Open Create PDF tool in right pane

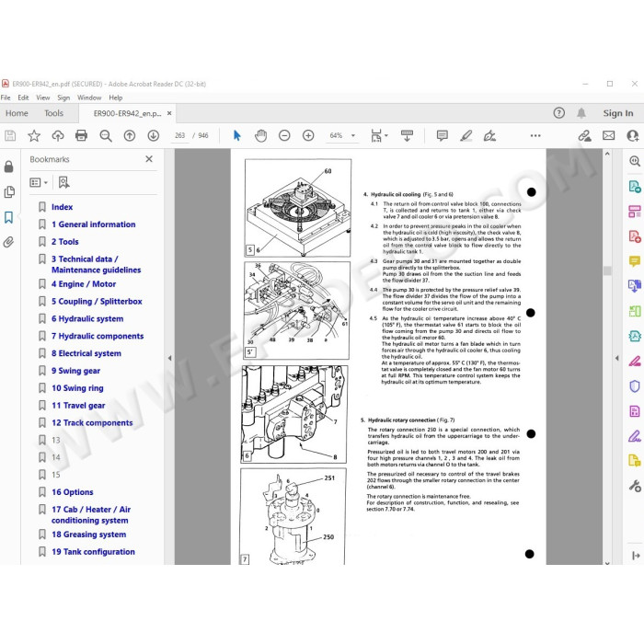click(x=635, y=236)
